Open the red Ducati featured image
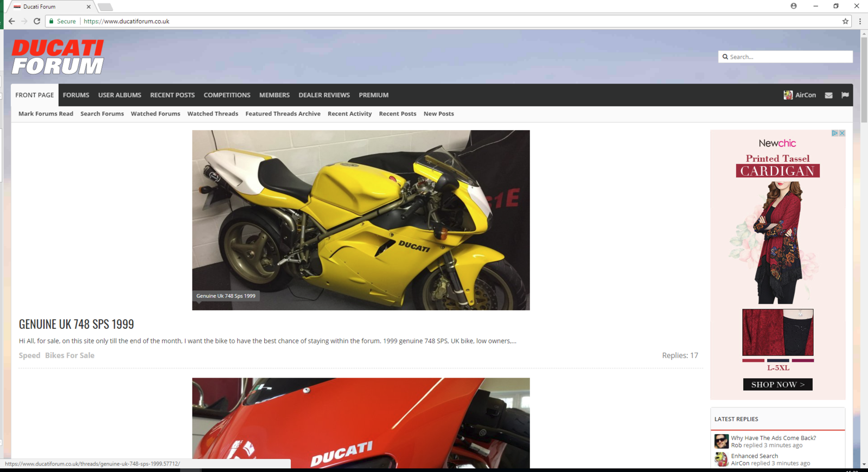This screenshot has height=472, width=868. tap(361, 423)
